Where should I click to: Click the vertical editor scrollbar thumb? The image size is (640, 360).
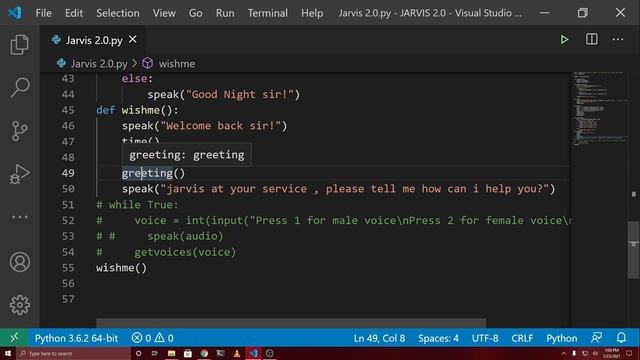click(x=633, y=250)
